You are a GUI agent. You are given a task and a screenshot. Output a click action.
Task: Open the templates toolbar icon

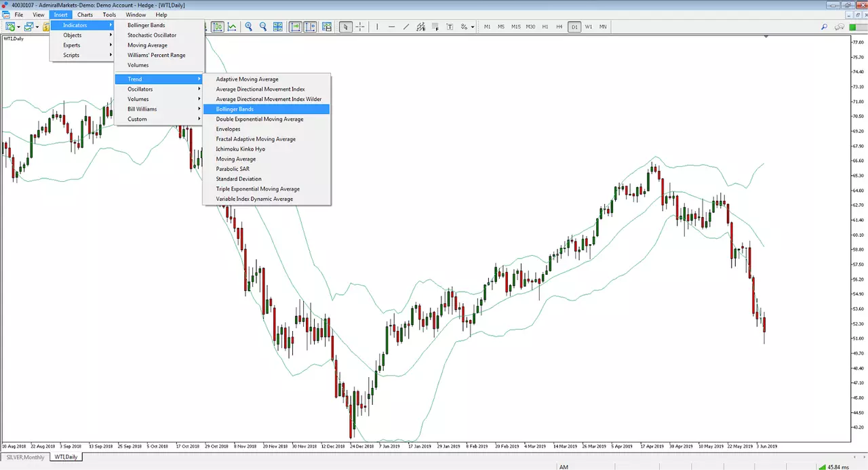tap(327, 26)
